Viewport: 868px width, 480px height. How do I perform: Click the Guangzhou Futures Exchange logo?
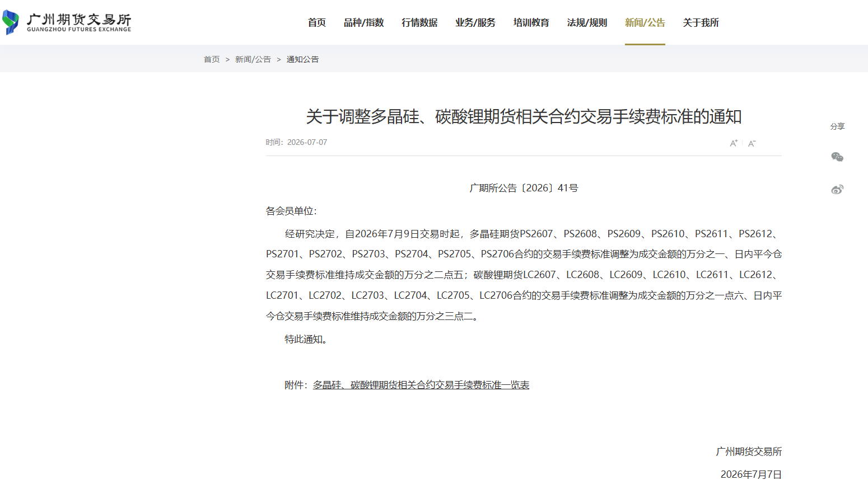tap(67, 22)
